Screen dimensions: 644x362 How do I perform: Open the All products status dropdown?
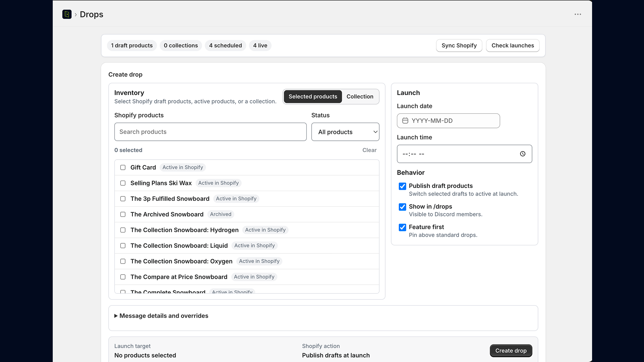click(x=345, y=132)
